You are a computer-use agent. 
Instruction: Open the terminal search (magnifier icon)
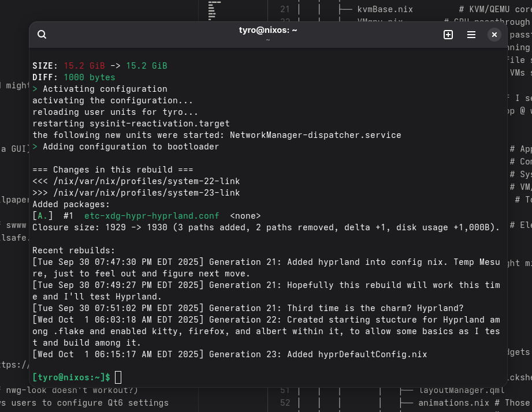(42, 35)
